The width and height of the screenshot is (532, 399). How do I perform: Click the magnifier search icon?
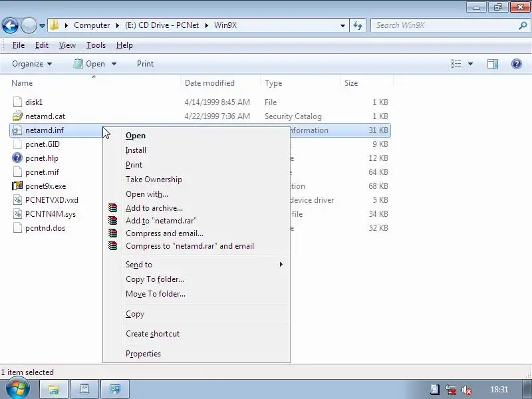tap(523, 25)
